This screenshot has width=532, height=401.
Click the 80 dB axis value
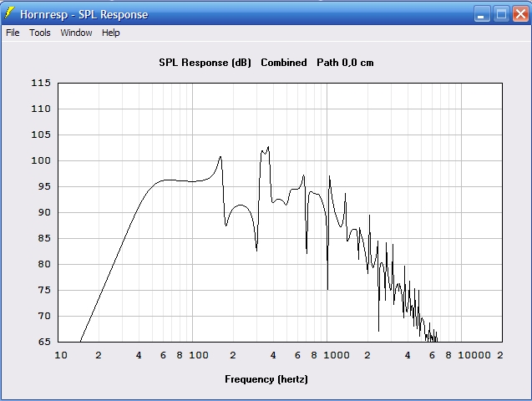[44, 264]
